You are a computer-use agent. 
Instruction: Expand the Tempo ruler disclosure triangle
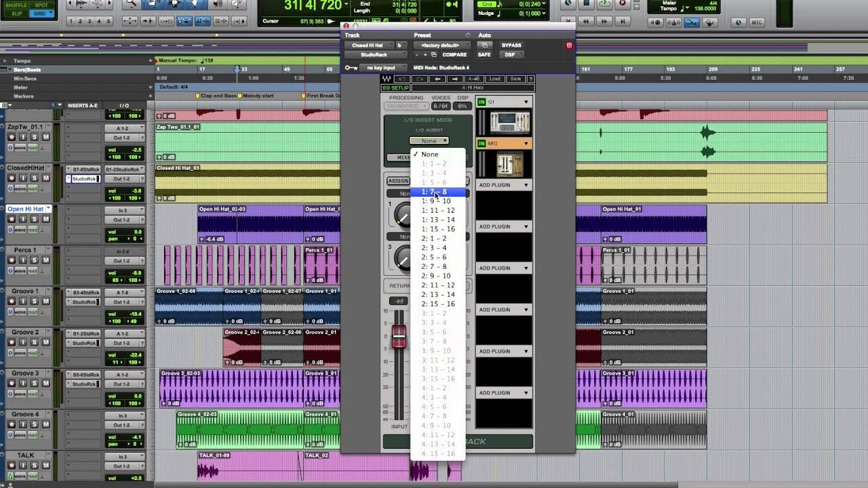(x=5, y=60)
